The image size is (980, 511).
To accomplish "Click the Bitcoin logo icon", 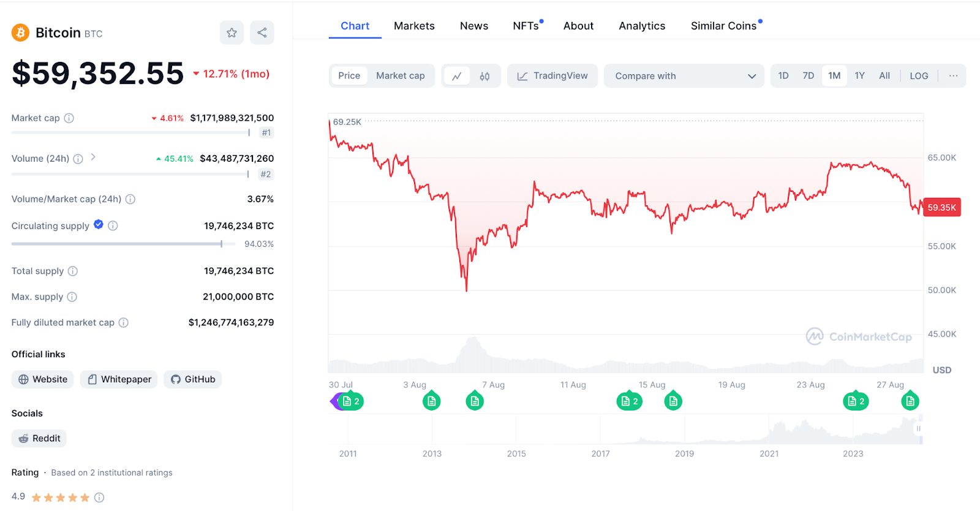I will coord(20,32).
